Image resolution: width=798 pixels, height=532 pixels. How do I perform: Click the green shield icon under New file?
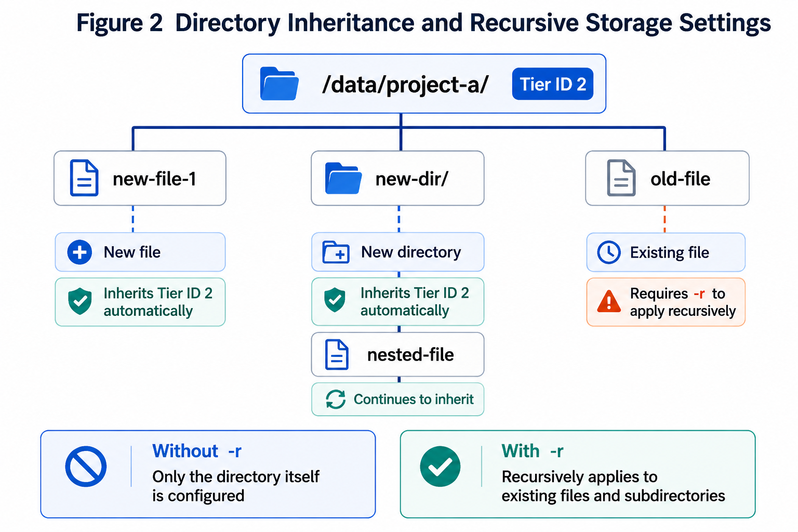tap(80, 301)
